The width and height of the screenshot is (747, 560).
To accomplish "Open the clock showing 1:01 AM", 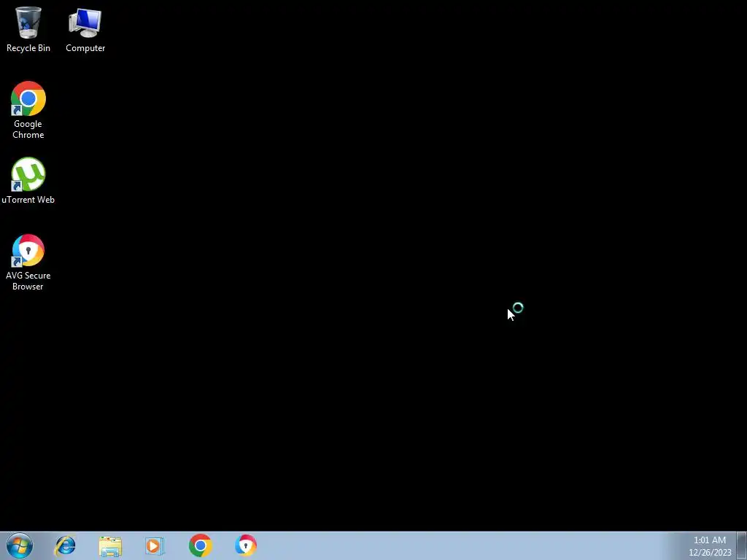I will tap(710, 546).
